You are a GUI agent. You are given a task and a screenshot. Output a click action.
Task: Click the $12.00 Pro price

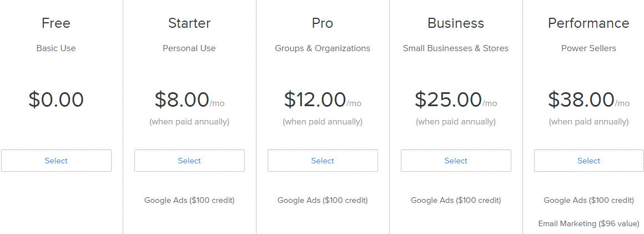coord(315,99)
